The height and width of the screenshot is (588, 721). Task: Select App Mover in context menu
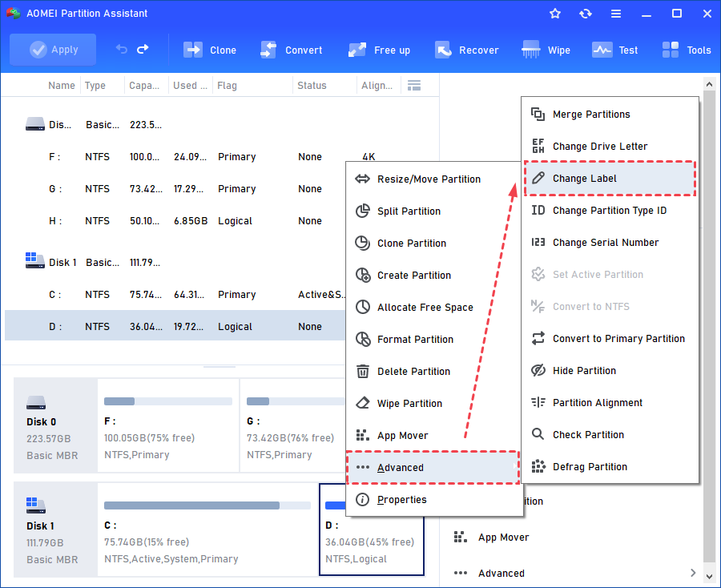tap(433, 436)
